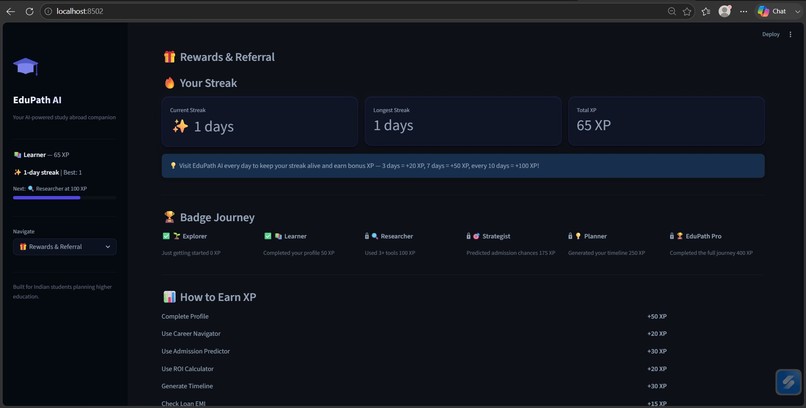Click the lightbulb icon in the tip banner

click(173, 166)
